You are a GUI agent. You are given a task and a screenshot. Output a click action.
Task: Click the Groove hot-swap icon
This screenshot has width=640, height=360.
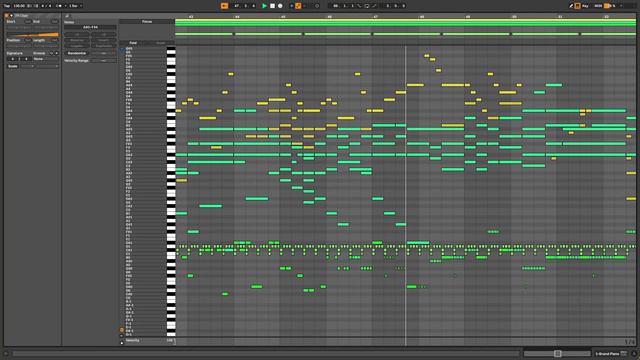(51, 53)
